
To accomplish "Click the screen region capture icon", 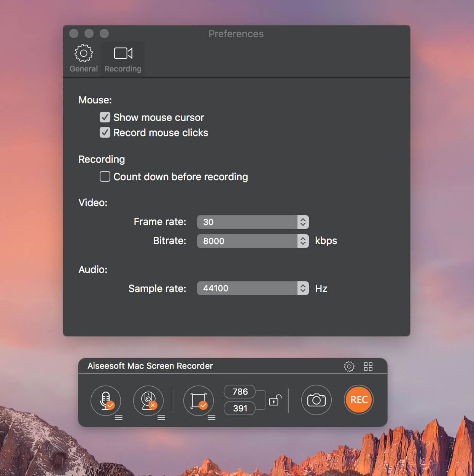I will pyautogui.click(x=199, y=400).
